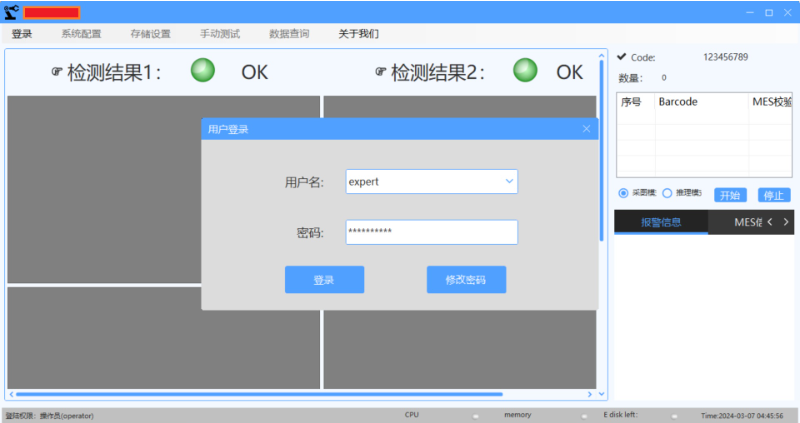
Task: Click the green indicator for 检测结果1
Action: [x=203, y=71]
